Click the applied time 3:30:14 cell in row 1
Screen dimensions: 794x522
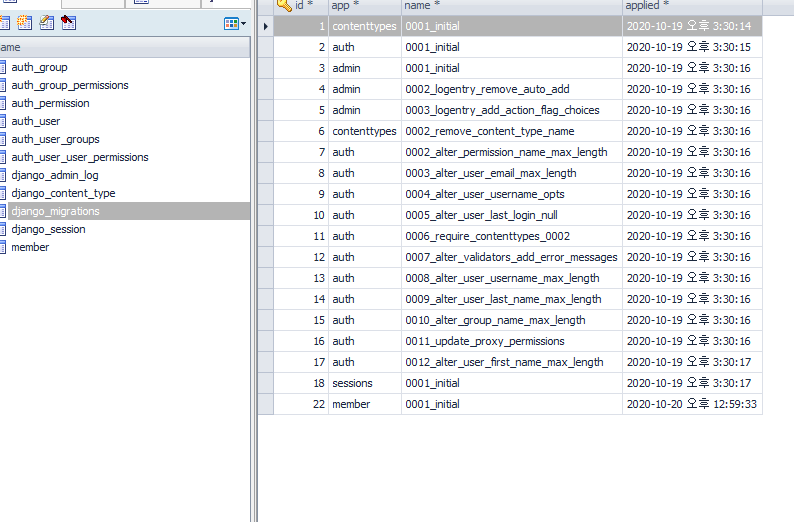692,26
